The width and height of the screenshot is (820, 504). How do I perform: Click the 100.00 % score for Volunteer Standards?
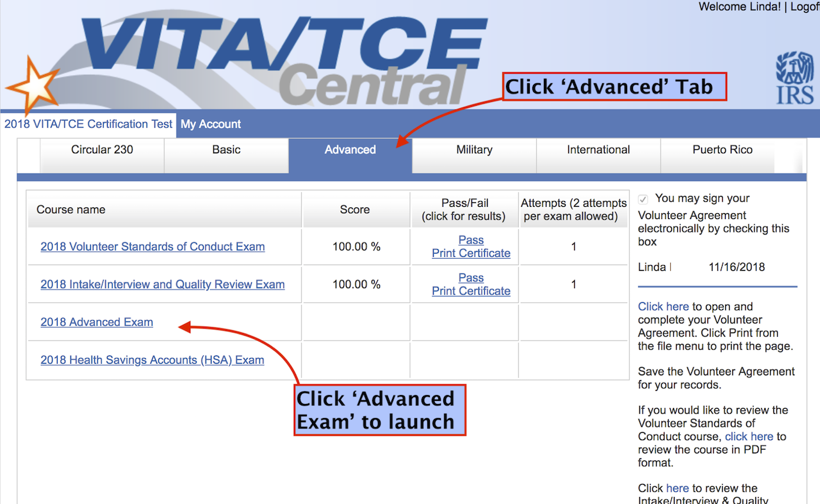pos(356,247)
